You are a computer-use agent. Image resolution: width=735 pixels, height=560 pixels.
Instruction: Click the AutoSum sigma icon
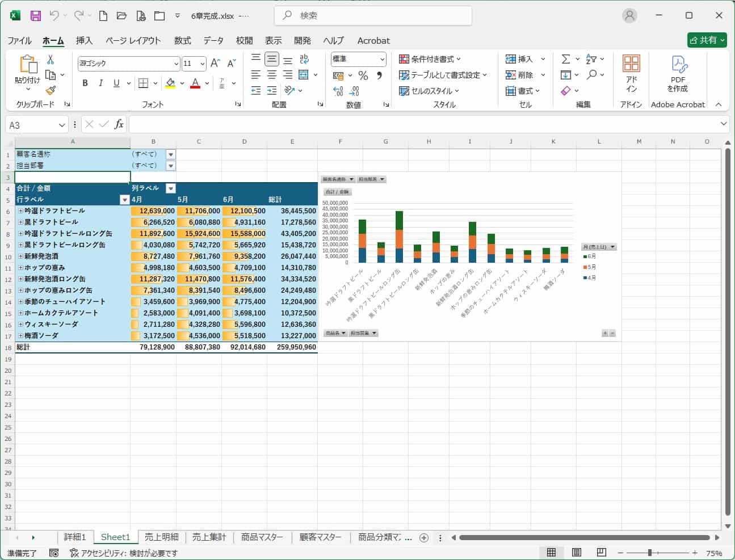[x=565, y=59]
